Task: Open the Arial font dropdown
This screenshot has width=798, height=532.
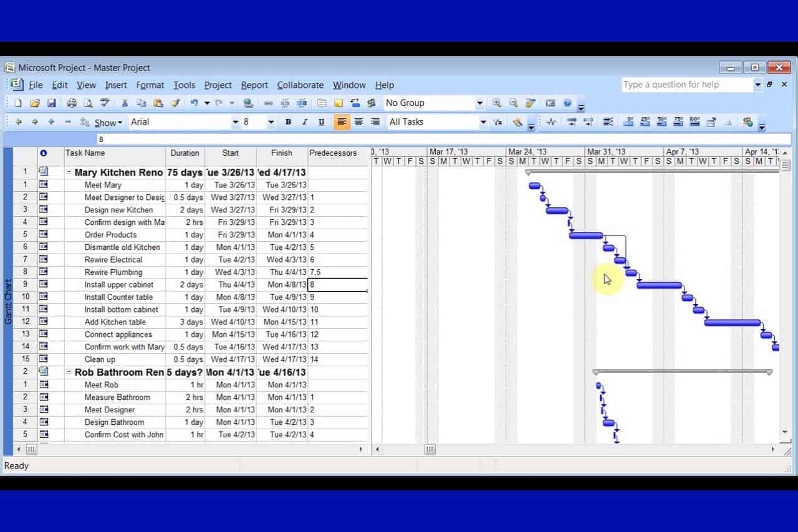Action: 235,122
